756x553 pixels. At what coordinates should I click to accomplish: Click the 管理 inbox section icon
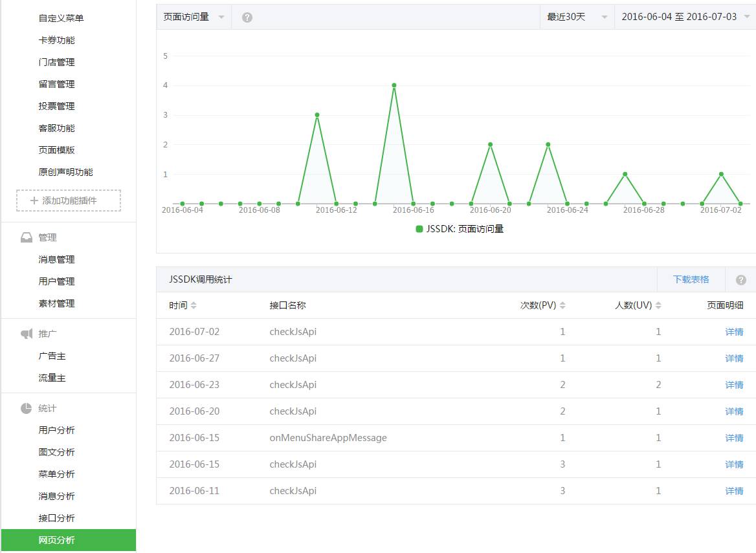click(x=26, y=237)
